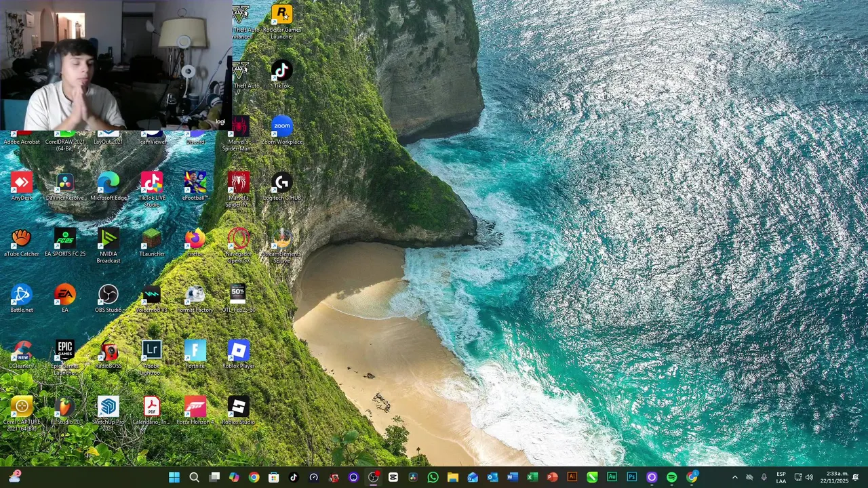Open the Corel CAPTURE 2021 shortcut

[21, 415]
